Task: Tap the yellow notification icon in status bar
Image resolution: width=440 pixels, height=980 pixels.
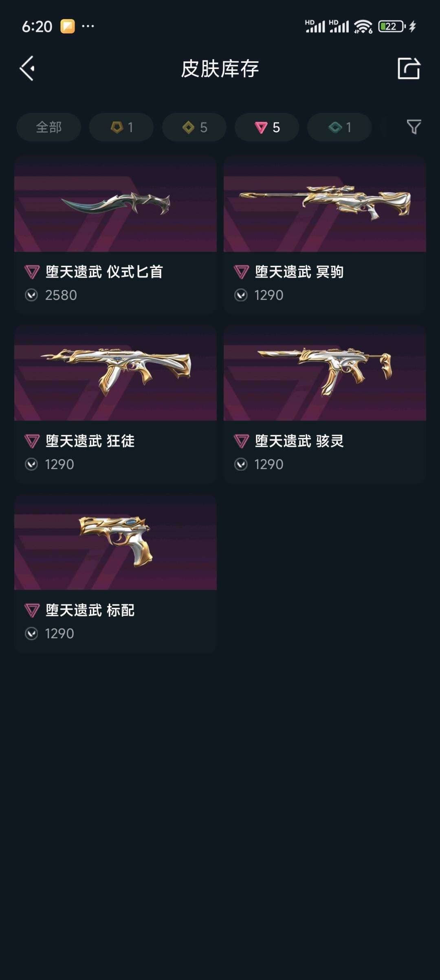Action: pos(68,27)
